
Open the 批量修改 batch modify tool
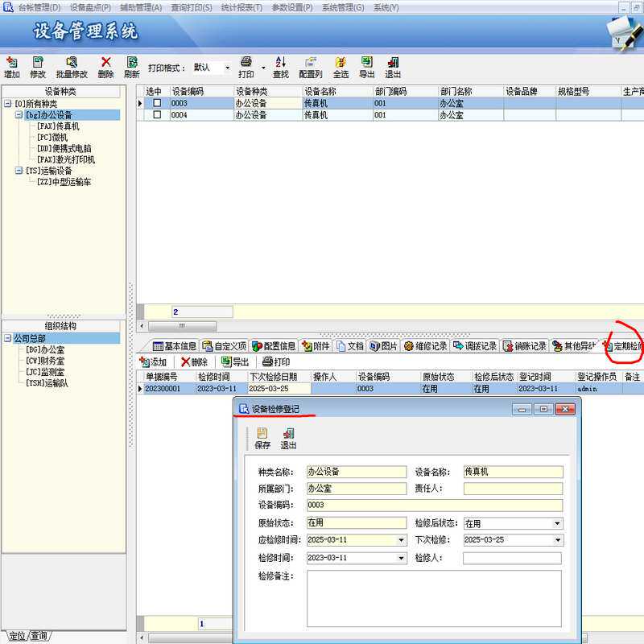click(x=72, y=68)
